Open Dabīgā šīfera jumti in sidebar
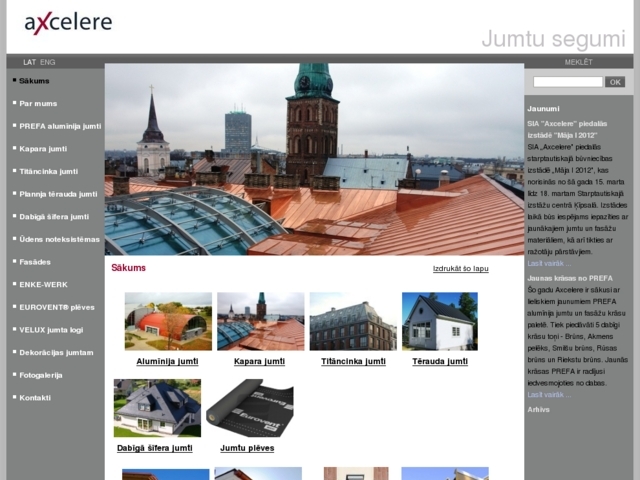 pyautogui.click(x=54, y=217)
